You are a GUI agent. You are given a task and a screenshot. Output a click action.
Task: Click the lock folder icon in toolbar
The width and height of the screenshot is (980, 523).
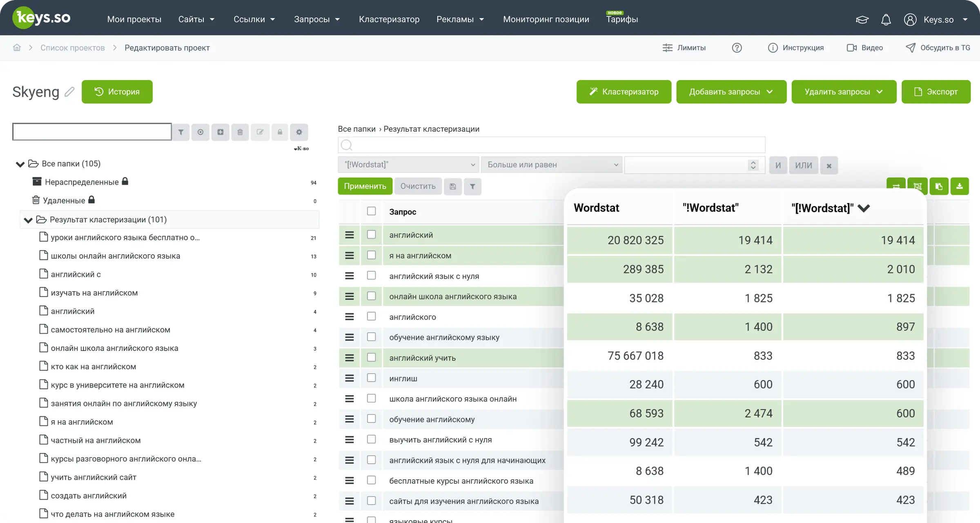click(x=280, y=132)
